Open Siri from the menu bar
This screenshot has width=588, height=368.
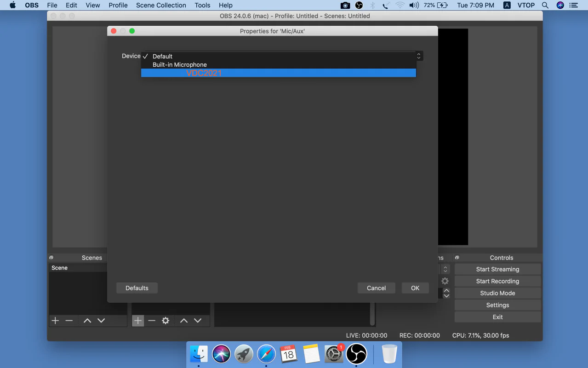pyautogui.click(x=560, y=5)
